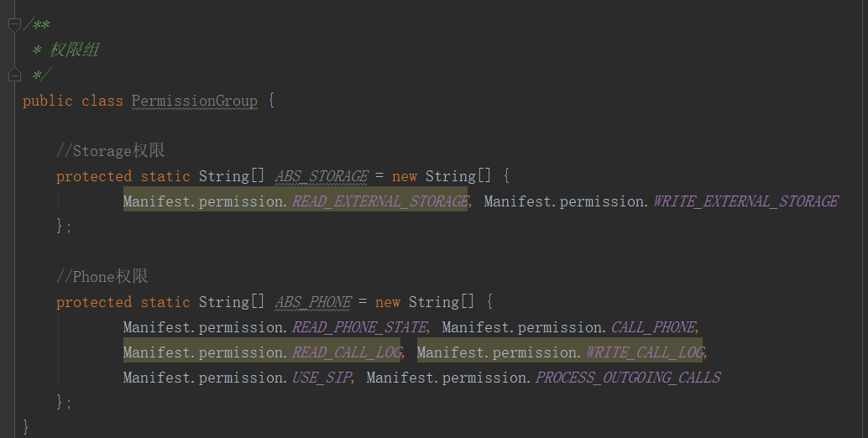Select the READ_EXTERNAL_STORAGE constant

379,201
